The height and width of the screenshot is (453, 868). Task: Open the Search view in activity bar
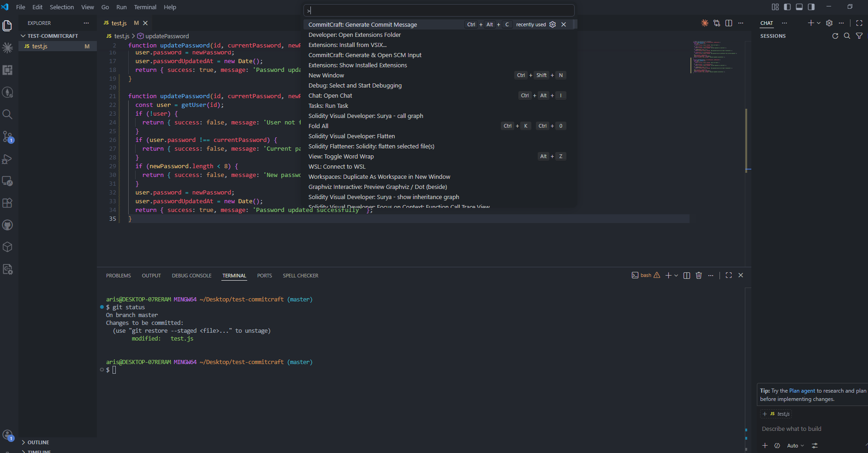(x=7, y=114)
